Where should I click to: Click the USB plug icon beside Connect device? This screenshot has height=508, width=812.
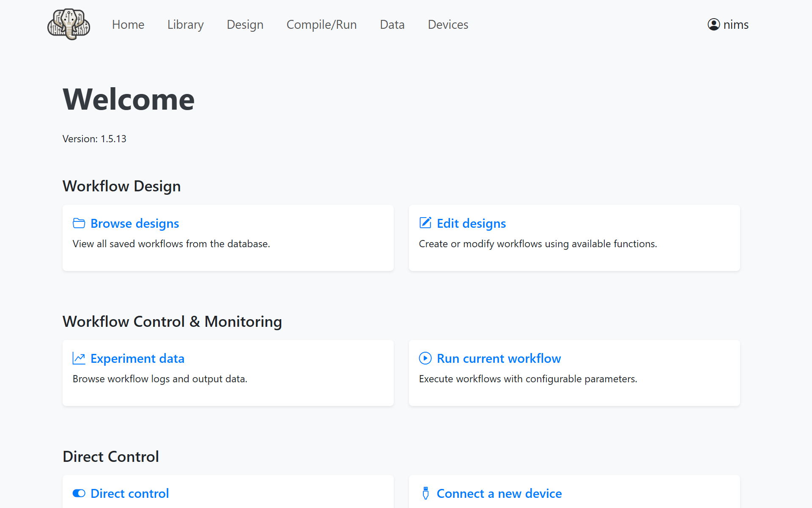click(x=425, y=493)
